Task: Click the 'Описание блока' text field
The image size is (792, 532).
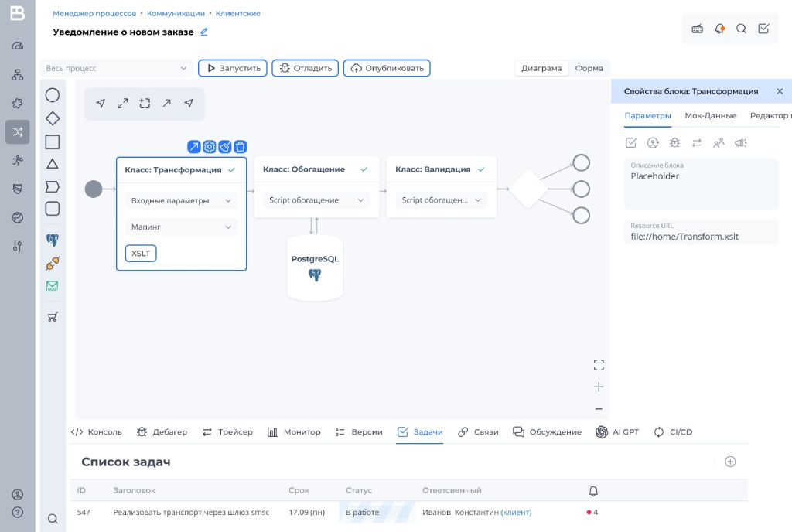Action: click(701, 184)
